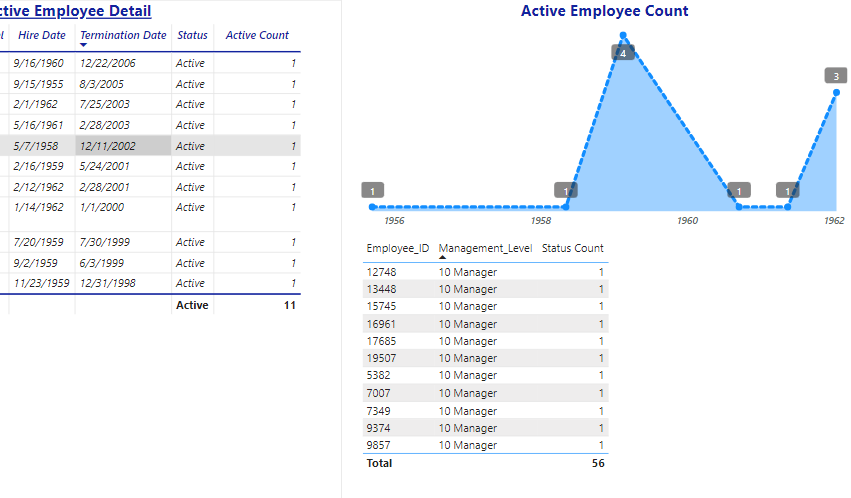Click the Employee_ID column header

pos(398,248)
